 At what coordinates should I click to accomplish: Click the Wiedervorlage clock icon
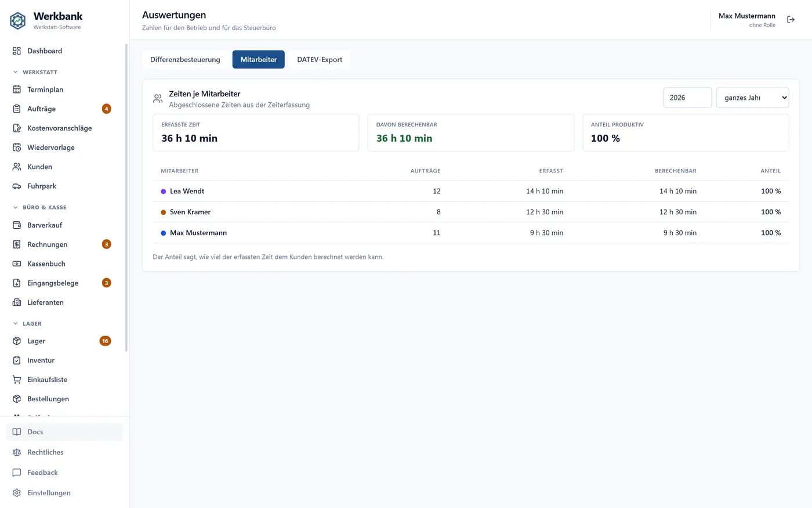pos(17,147)
